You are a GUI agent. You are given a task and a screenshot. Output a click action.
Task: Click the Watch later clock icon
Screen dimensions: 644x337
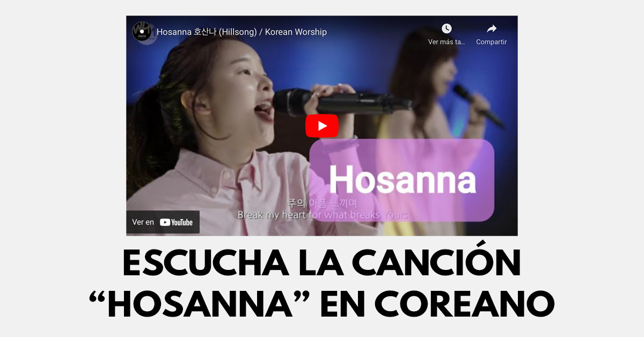[447, 28]
